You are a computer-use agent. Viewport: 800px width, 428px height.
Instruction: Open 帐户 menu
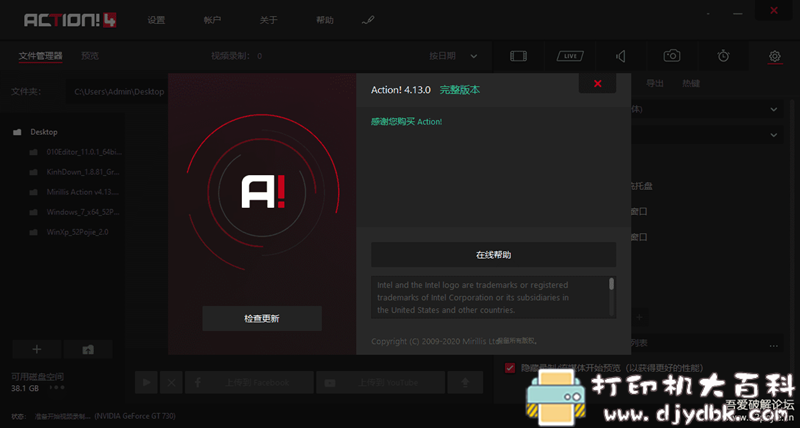[x=212, y=20]
